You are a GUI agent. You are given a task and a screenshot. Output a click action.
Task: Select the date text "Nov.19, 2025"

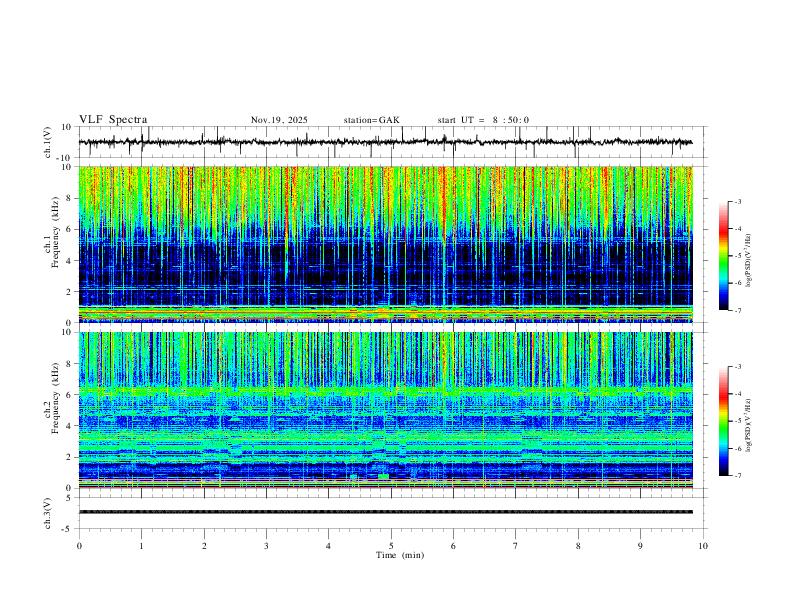279,120
